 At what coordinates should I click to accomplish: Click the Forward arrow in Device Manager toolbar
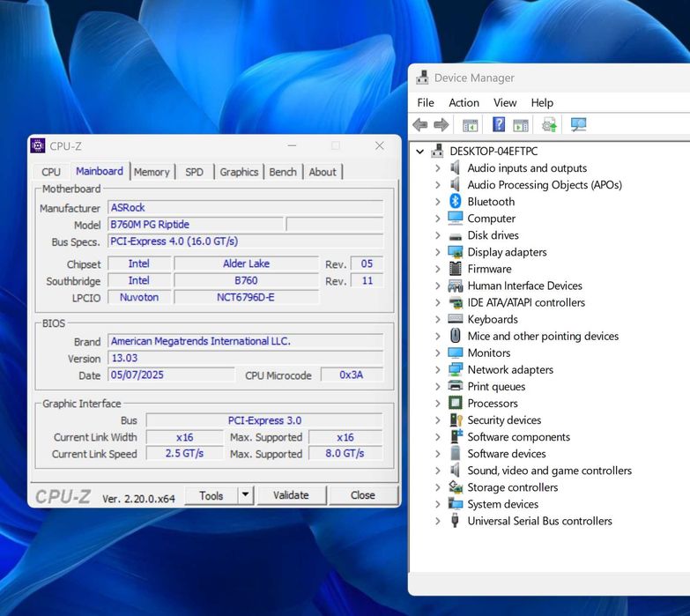pyautogui.click(x=441, y=125)
